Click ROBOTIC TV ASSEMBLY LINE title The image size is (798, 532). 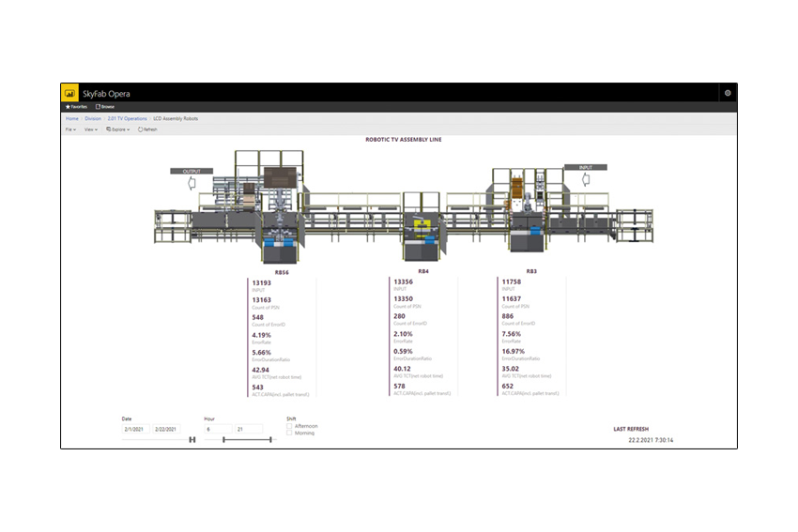pyautogui.click(x=404, y=140)
